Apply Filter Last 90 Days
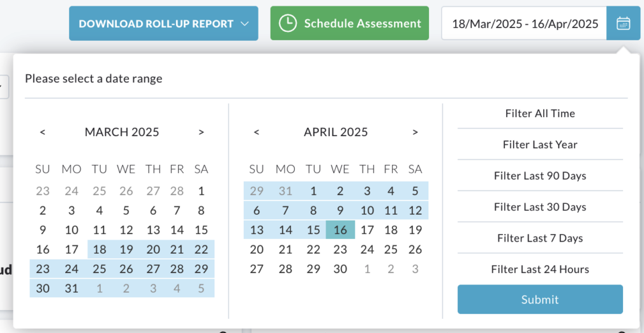Screen dimensions: 644x333 tap(540, 176)
